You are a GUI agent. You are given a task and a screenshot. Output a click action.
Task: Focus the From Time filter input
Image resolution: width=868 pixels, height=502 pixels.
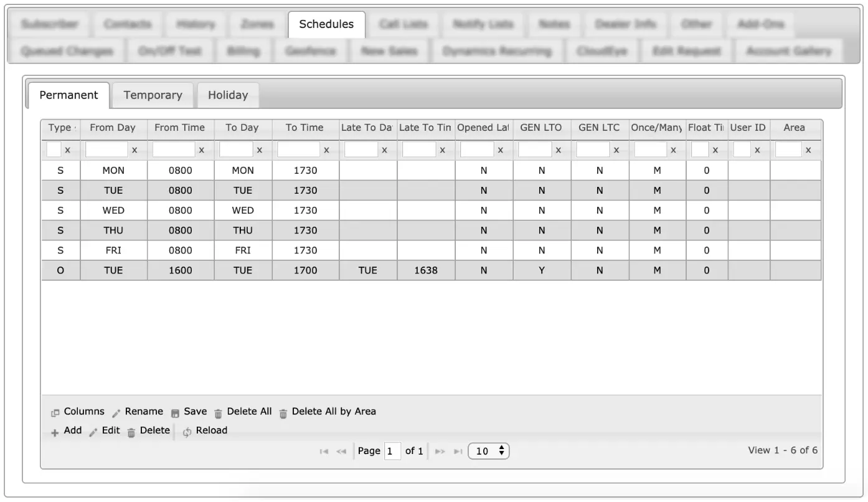(173, 150)
